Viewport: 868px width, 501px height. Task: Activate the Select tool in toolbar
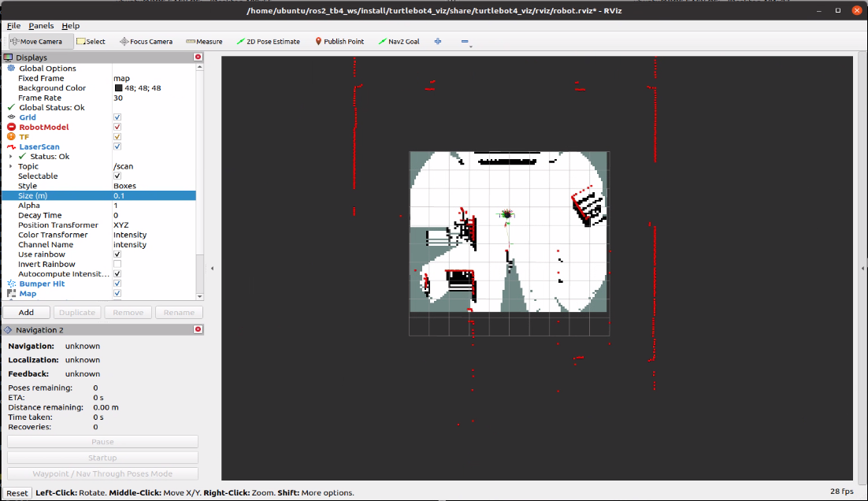[91, 42]
